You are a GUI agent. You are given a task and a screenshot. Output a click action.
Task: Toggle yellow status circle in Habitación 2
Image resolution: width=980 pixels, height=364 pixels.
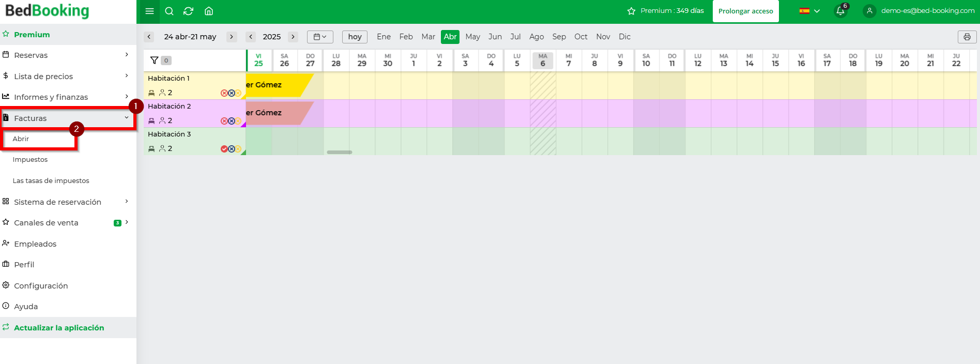238,121
